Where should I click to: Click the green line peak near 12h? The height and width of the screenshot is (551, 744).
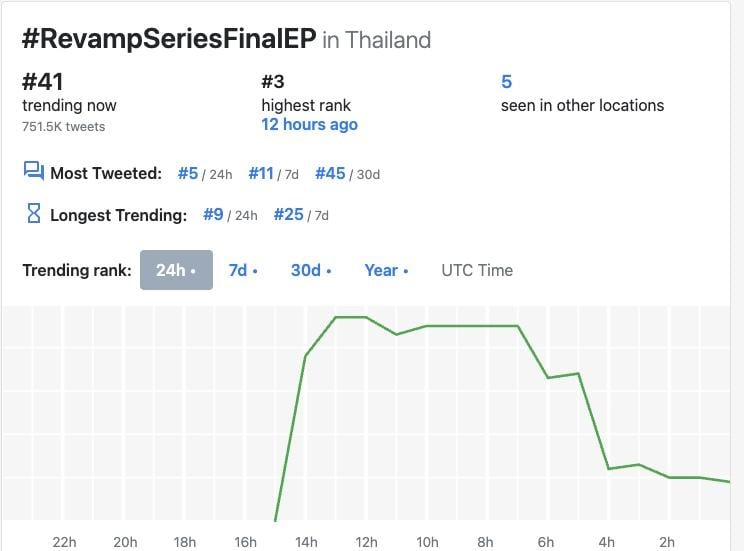(351, 317)
